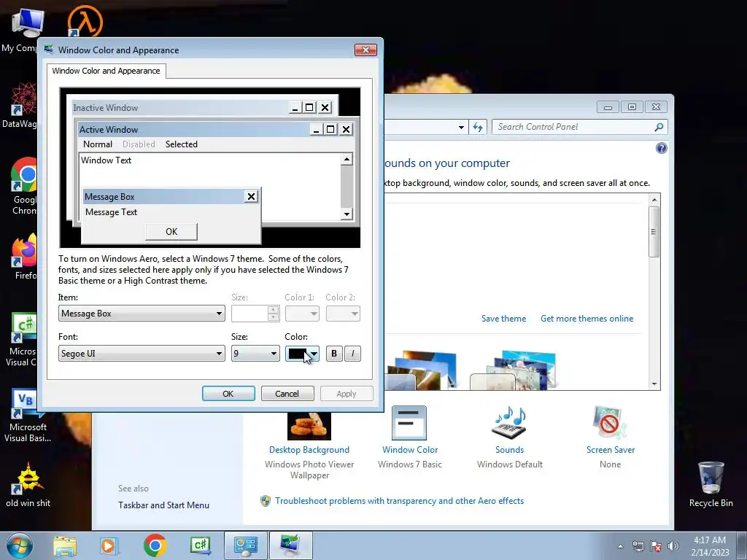Switch to the Window Color taskbar button
The height and width of the screenshot is (560, 747).
coord(290,545)
